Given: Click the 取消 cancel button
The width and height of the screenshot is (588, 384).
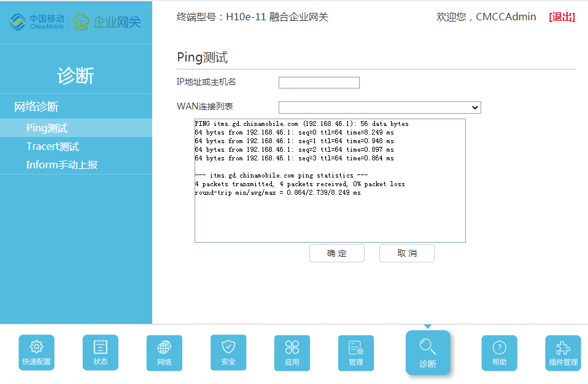Looking at the screenshot, I should tap(407, 253).
